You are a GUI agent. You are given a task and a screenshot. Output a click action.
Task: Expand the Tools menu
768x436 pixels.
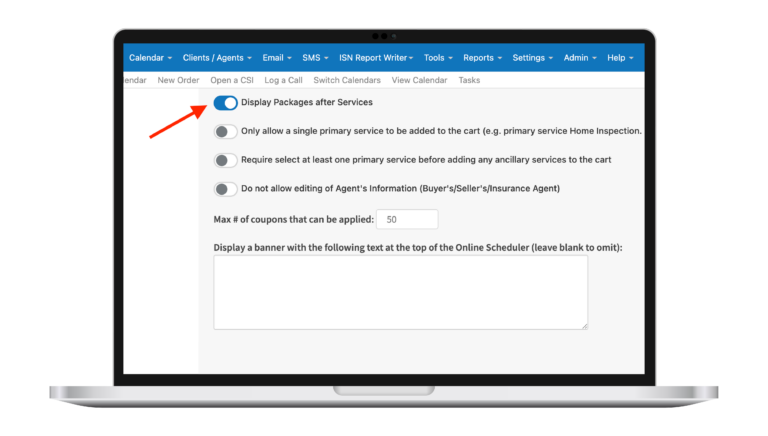coord(438,58)
